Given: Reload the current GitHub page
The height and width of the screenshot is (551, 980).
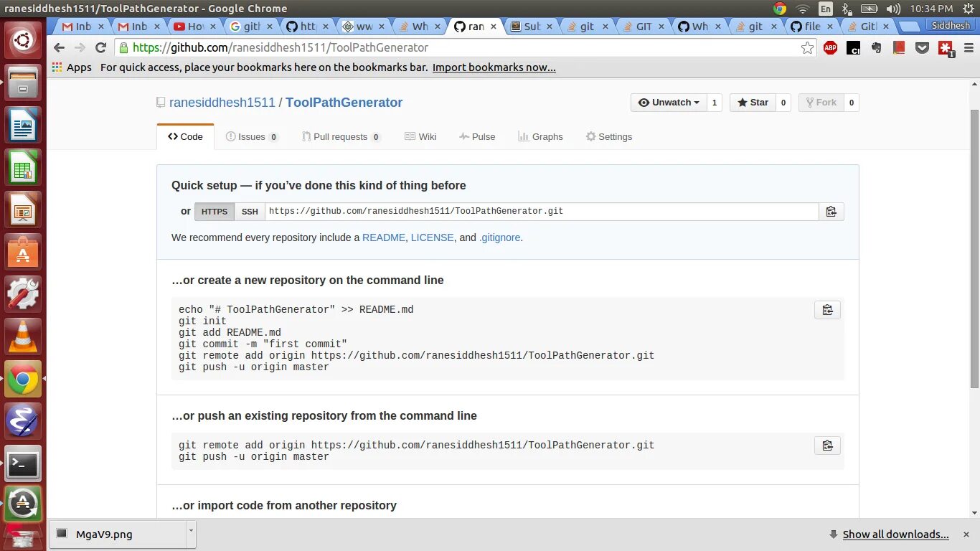Looking at the screenshot, I should [100, 47].
